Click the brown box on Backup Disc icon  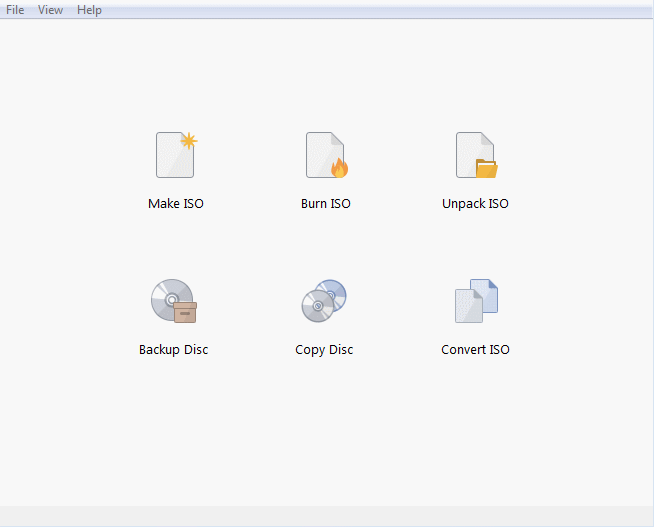(x=185, y=312)
